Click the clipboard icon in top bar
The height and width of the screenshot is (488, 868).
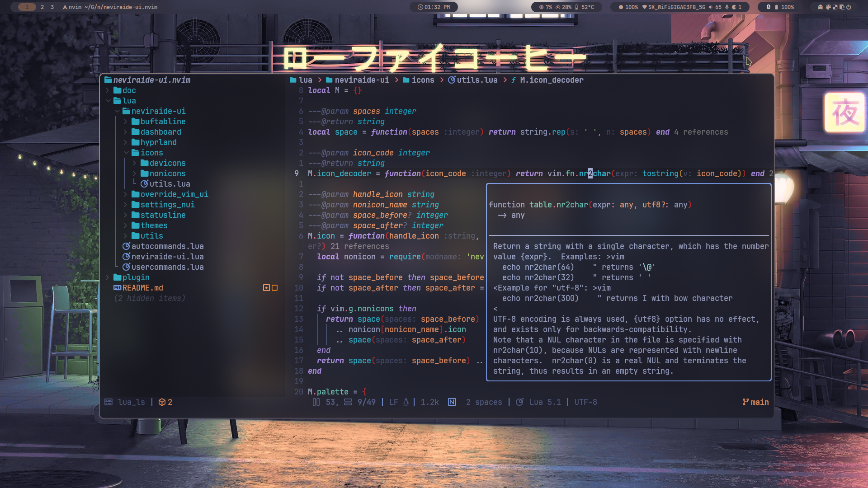click(x=842, y=7)
